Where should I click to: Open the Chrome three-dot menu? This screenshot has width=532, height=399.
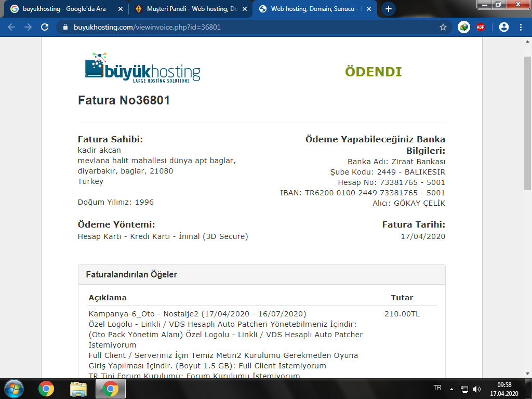point(521,27)
